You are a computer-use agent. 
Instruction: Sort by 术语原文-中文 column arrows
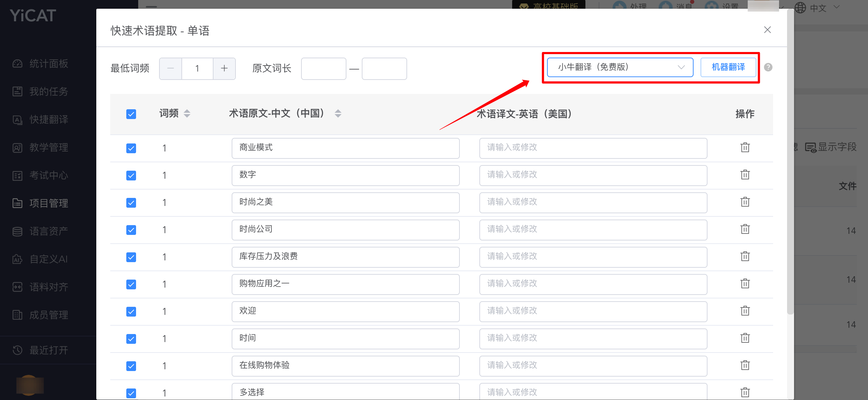(x=338, y=113)
